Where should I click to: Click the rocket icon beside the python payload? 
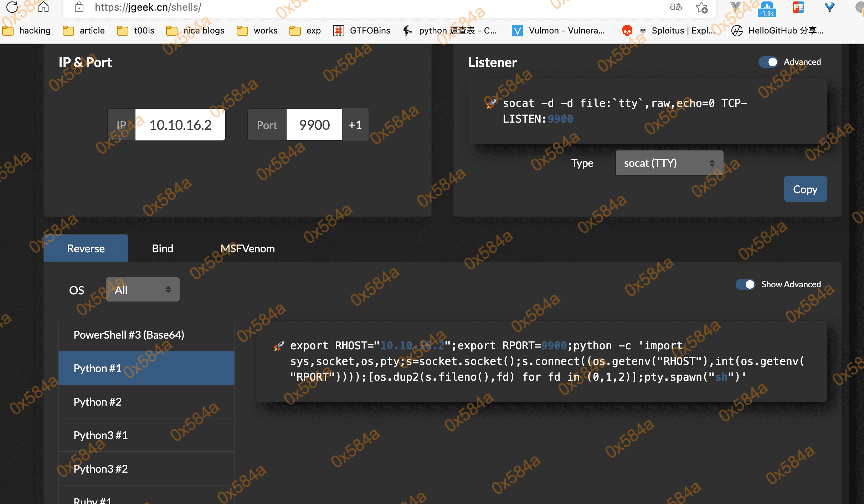click(x=279, y=346)
